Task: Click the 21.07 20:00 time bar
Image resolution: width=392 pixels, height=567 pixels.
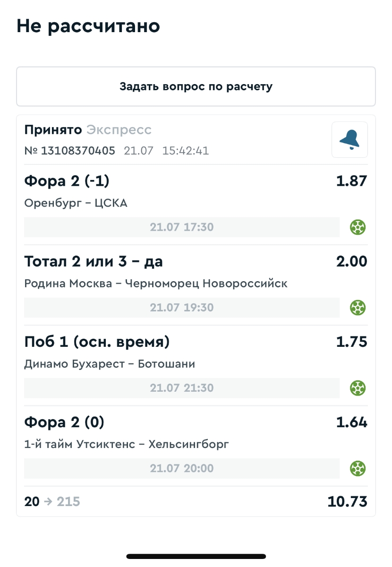Action: coord(182,468)
